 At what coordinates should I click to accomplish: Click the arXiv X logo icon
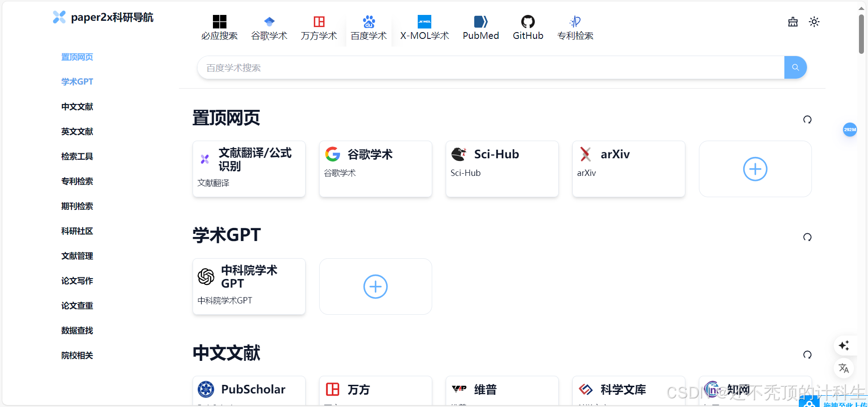click(585, 154)
